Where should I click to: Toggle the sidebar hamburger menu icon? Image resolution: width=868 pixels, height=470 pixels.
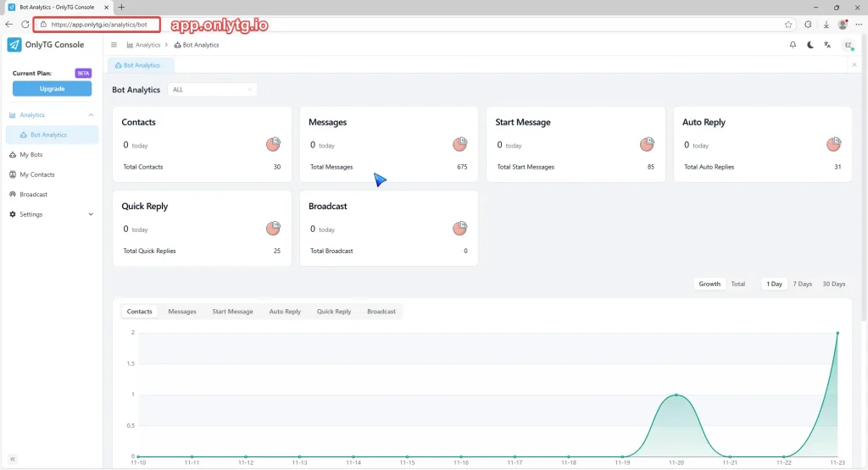pyautogui.click(x=114, y=45)
